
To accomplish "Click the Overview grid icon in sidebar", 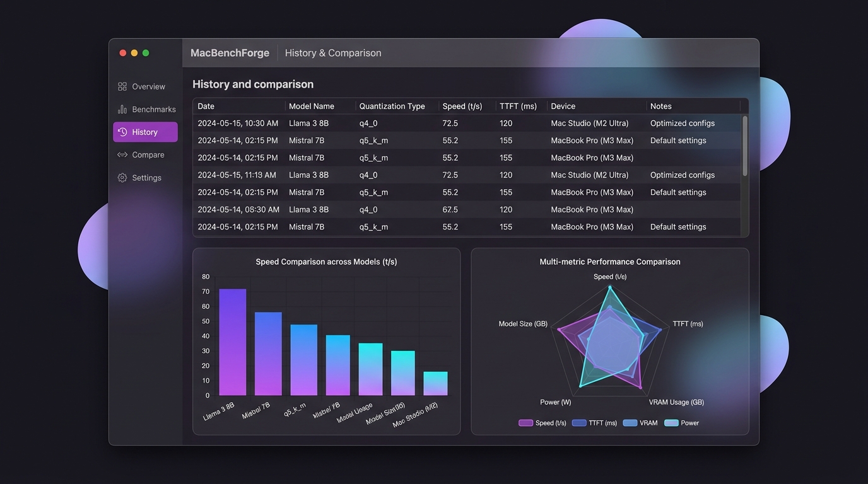I will [x=122, y=86].
